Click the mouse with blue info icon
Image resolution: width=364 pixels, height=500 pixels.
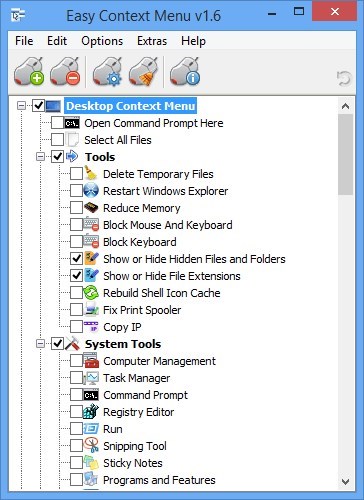[185, 71]
